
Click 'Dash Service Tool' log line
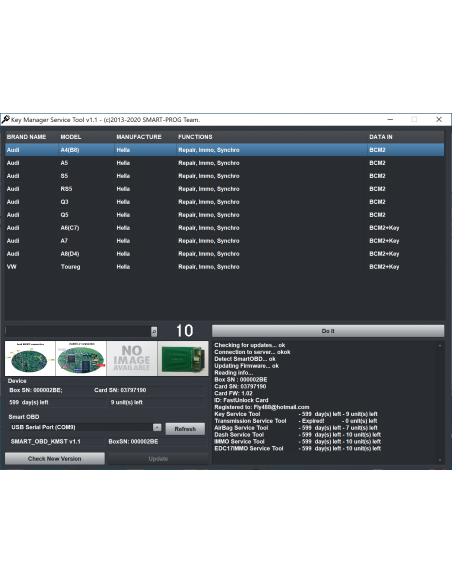(x=297, y=435)
